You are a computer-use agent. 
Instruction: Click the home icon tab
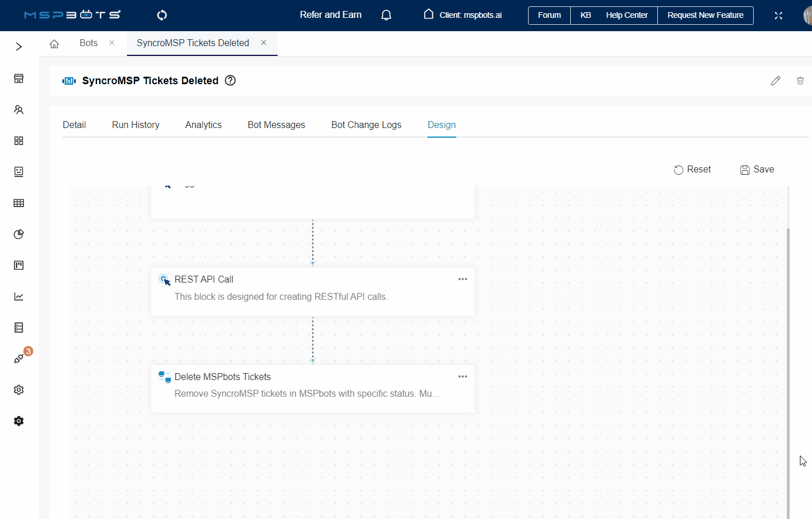[x=54, y=44]
